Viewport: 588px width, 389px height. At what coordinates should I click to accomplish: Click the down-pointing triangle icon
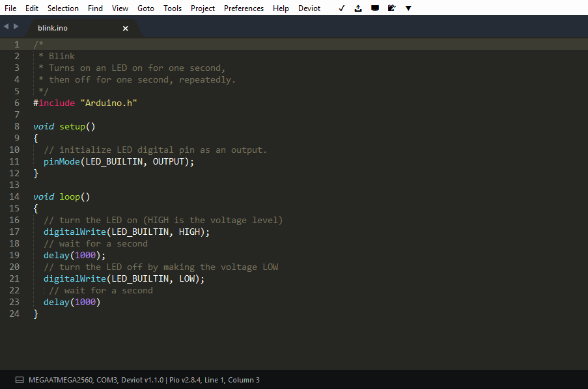(x=408, y=8)
